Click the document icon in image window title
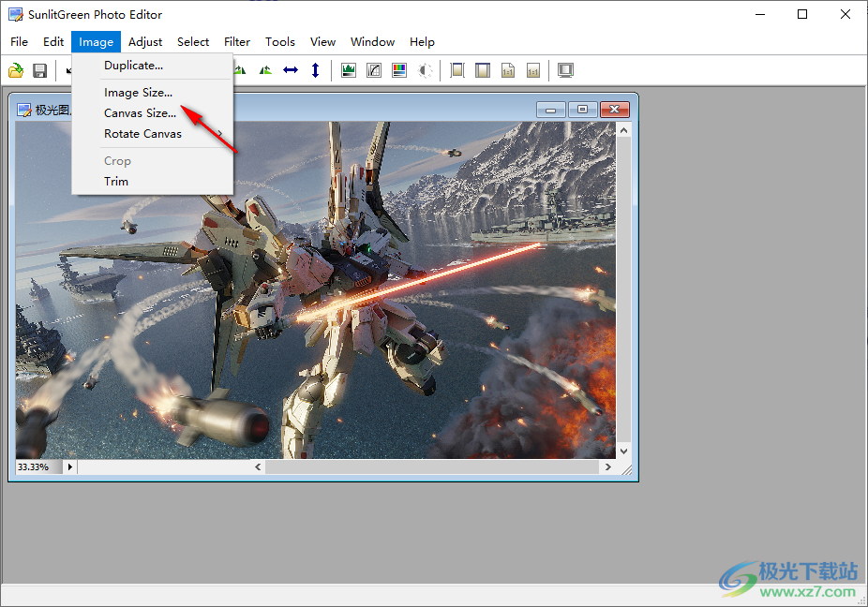Screen dimensions: 868x607 pos(23,111)
